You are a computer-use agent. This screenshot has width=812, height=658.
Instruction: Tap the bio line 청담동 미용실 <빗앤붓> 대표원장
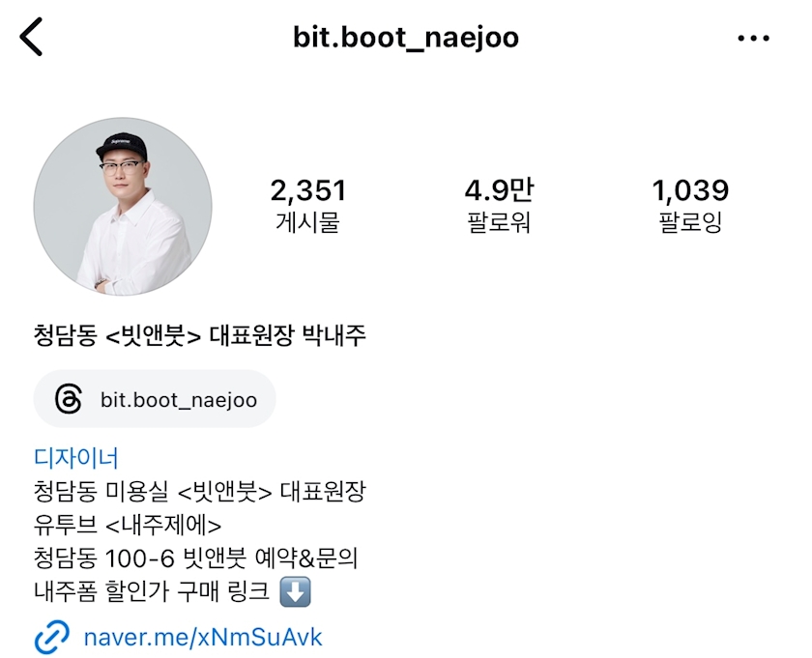[200, 491]
